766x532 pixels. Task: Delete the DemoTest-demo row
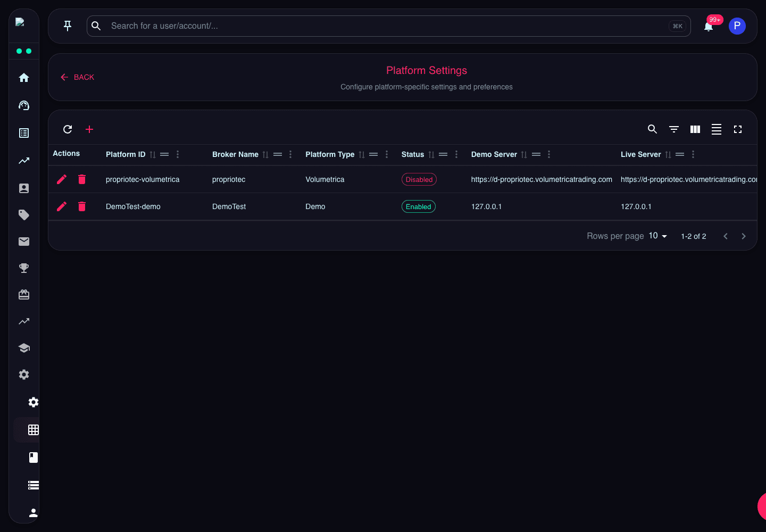(x=82, y=206)
